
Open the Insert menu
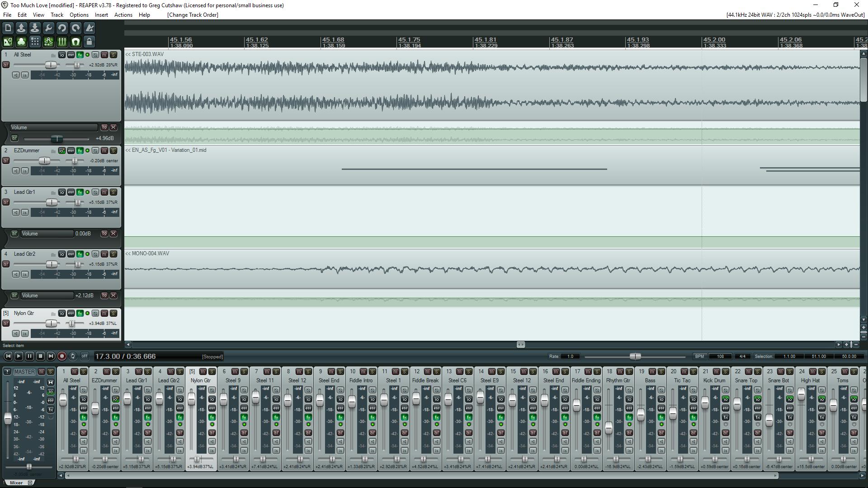[101, 15]
